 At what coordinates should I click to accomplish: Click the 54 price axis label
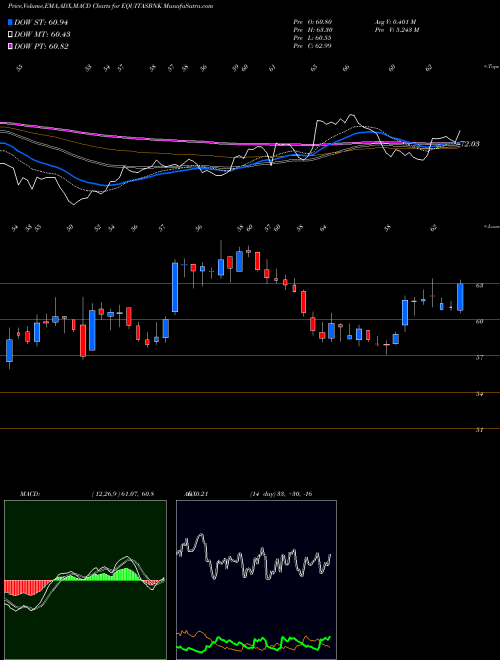[479, 394]
